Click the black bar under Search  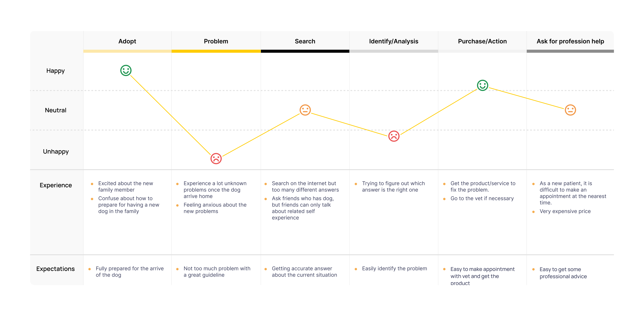coord(305,51)
